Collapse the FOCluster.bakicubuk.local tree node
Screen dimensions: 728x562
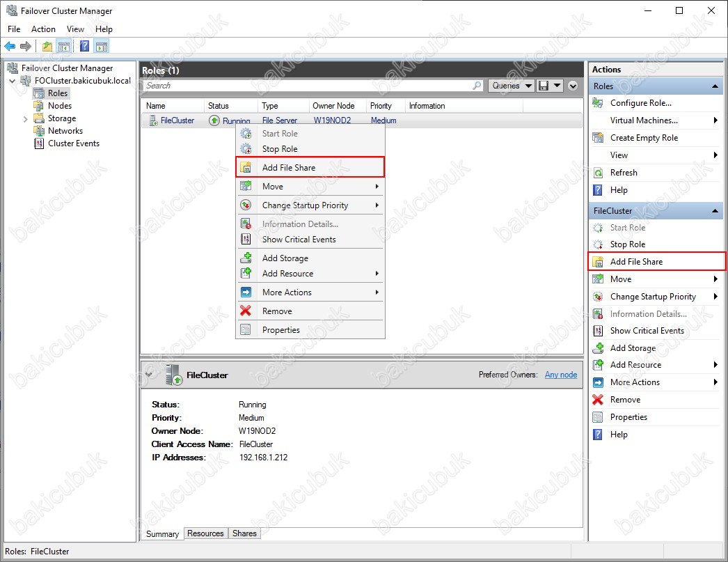pyautogui.click(x=13, y=81)
